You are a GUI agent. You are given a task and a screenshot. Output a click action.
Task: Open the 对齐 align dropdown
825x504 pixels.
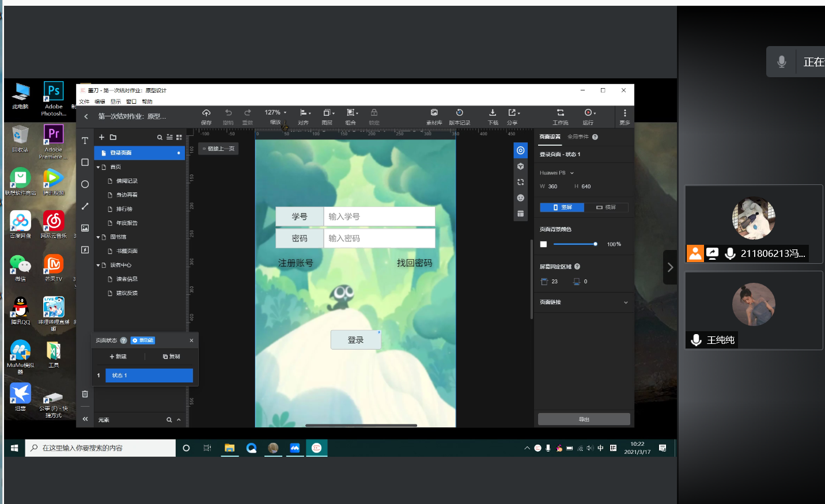[305, 112]
